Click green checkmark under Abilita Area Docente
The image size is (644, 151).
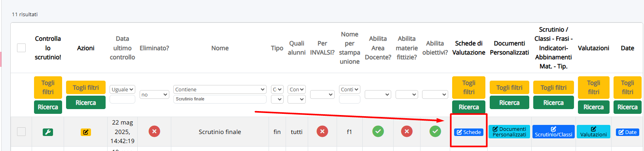tap(378, 131)
